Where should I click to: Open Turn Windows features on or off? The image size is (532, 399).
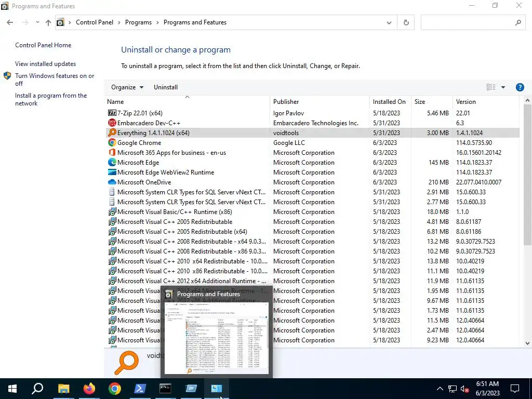click(x=55, y=79)
